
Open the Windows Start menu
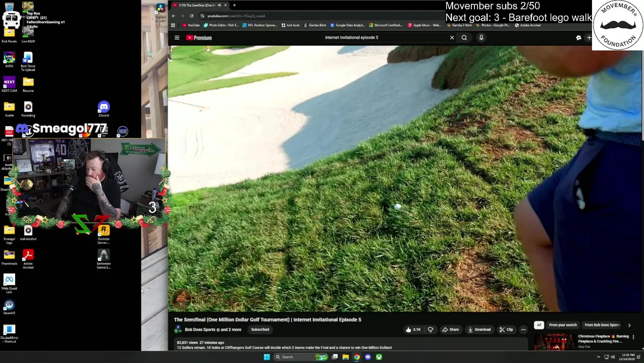266,357
